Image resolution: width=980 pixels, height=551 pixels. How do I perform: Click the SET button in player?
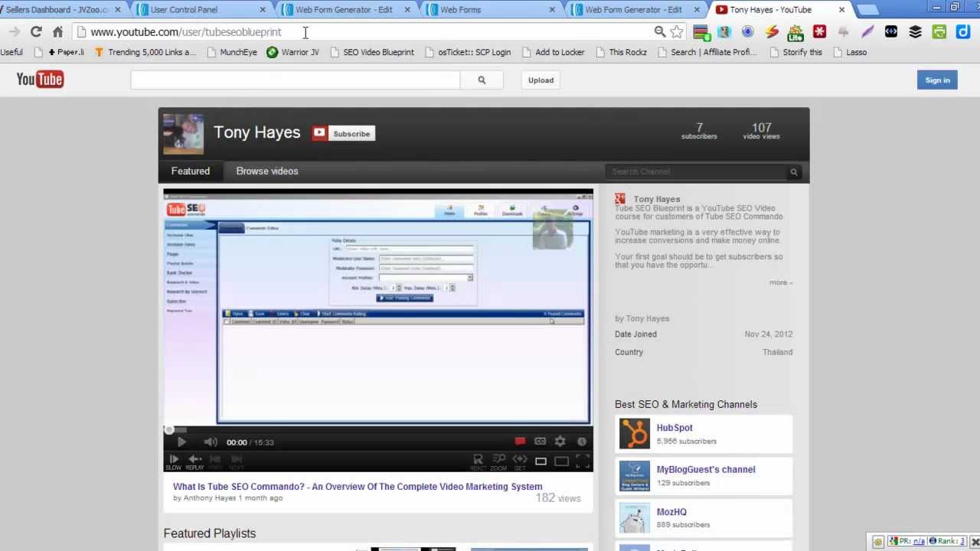click(x=519, y=461)
